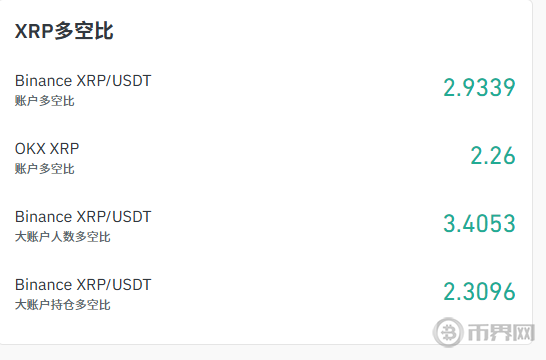Click USDT in the top Binance row
546x360 pixels.
132,81
